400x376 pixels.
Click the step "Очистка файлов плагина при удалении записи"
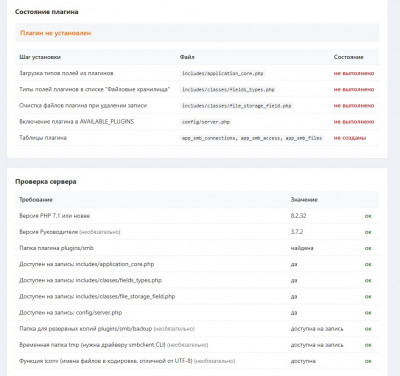[x=83, y=105]
